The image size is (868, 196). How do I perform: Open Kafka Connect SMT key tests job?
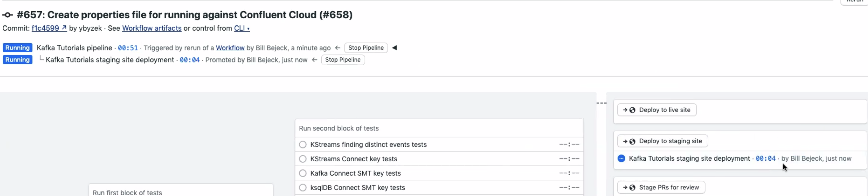[x=439, y=173]
